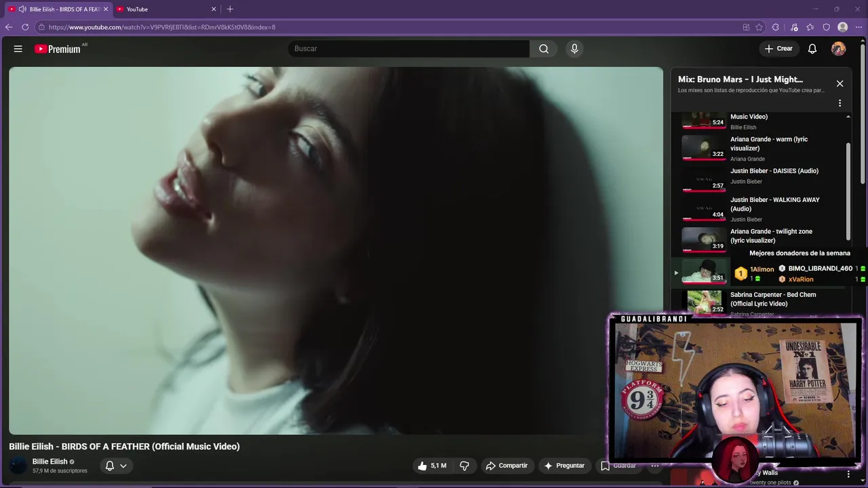This screenshot has width=868, height=488.
Task: Open the notifications bell in the header
Action: coord(812,49)
